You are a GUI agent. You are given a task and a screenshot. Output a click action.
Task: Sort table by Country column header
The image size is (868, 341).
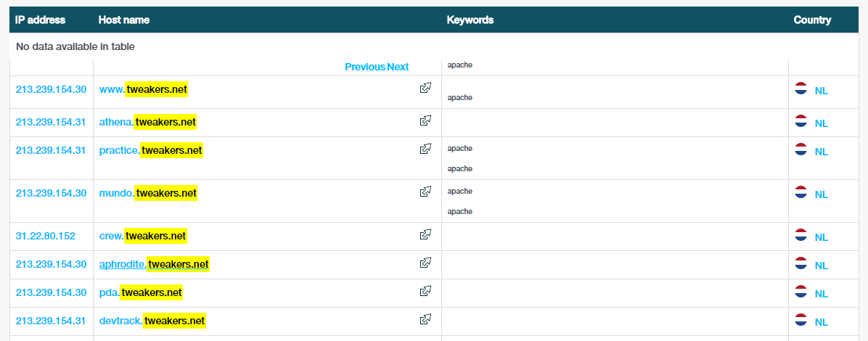pos(812,20)
